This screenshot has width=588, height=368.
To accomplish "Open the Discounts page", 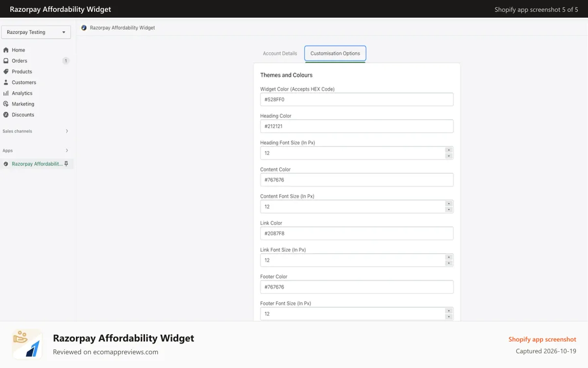I will tap(23, 115).
